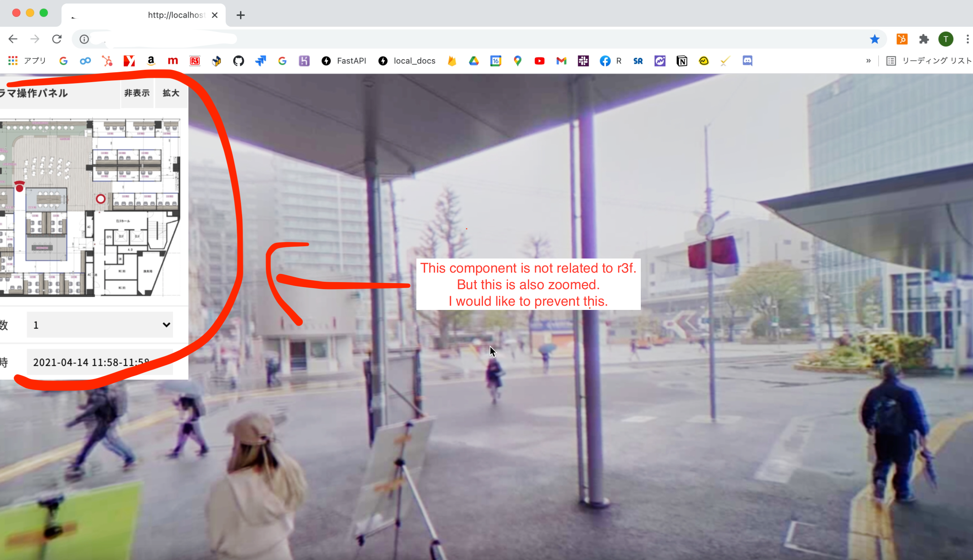Reload the current page
This screenshot has width=973, height=560.
pyautogui.click(x=57, y=39)
